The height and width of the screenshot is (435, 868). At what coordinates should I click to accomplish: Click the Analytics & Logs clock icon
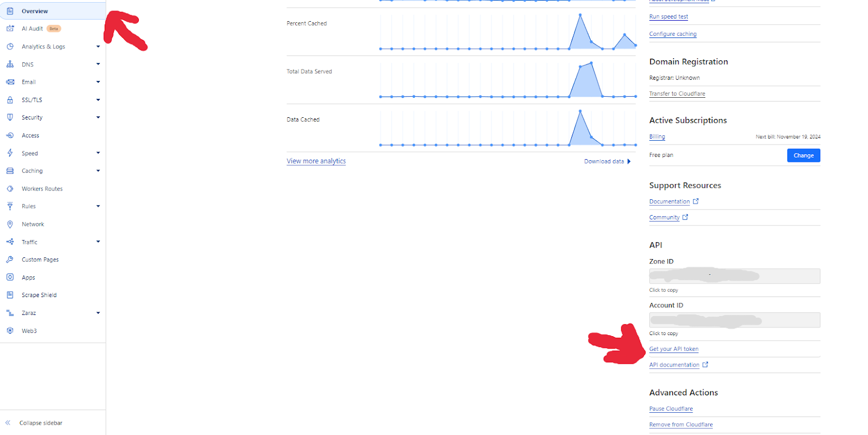click(x=10, y=47)
